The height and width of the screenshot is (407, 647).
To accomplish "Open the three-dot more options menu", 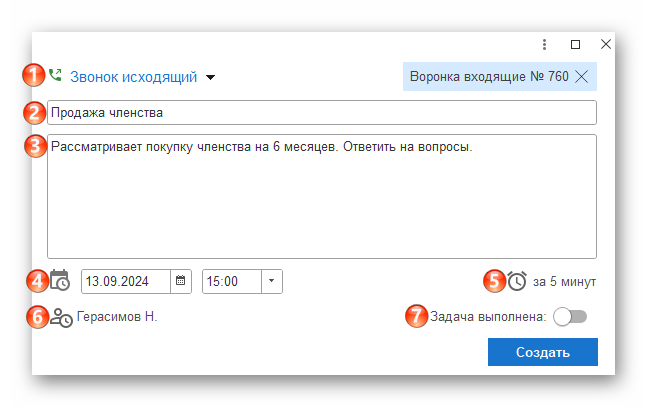I will [545, 44].
